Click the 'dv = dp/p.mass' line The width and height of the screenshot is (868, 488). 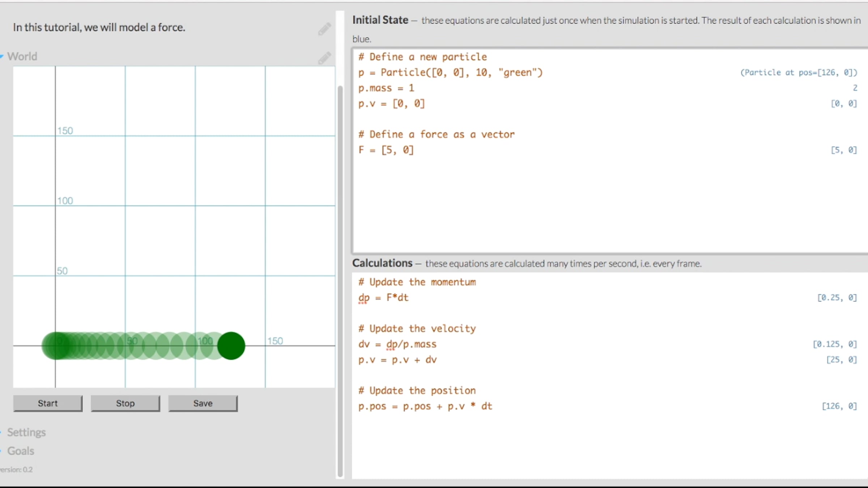point(397,344)
